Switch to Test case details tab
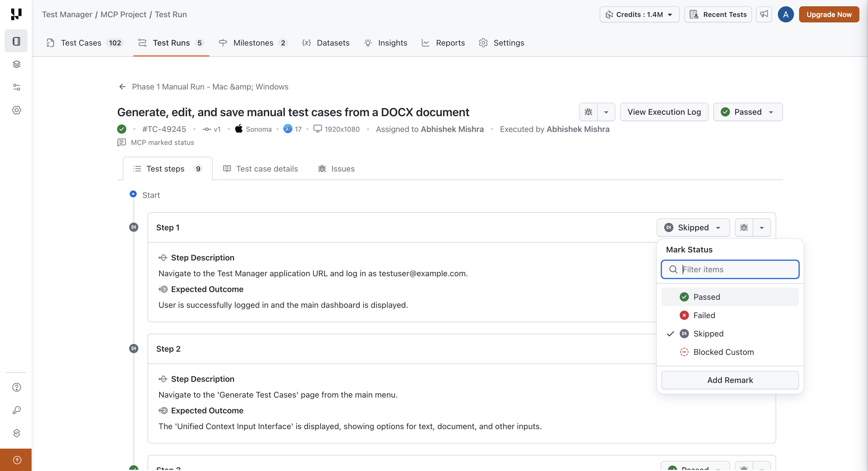 (x=260, y=169)
